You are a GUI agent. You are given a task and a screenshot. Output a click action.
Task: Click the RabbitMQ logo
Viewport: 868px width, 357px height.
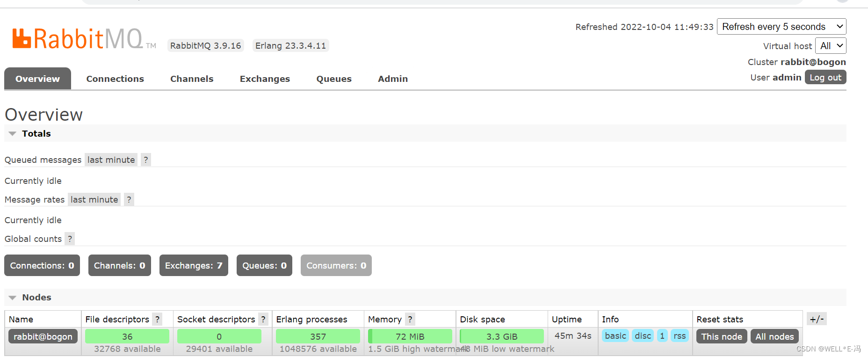point(84,38)
